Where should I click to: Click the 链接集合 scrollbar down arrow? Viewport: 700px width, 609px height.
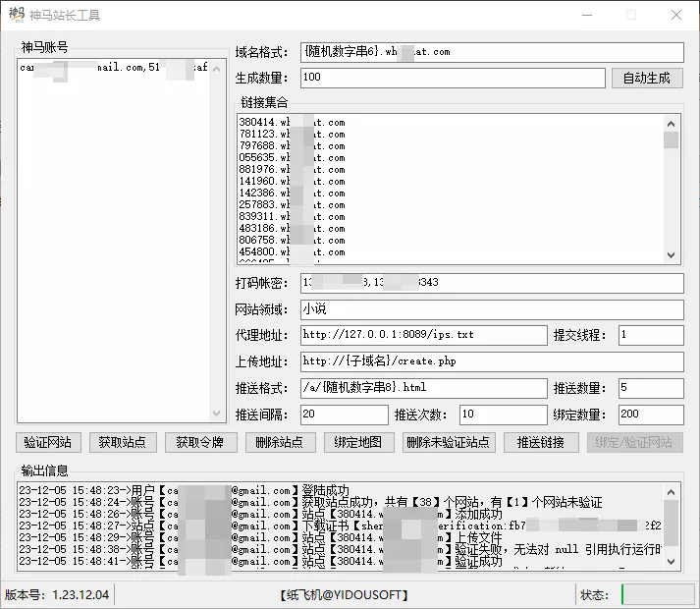[671, 255]
